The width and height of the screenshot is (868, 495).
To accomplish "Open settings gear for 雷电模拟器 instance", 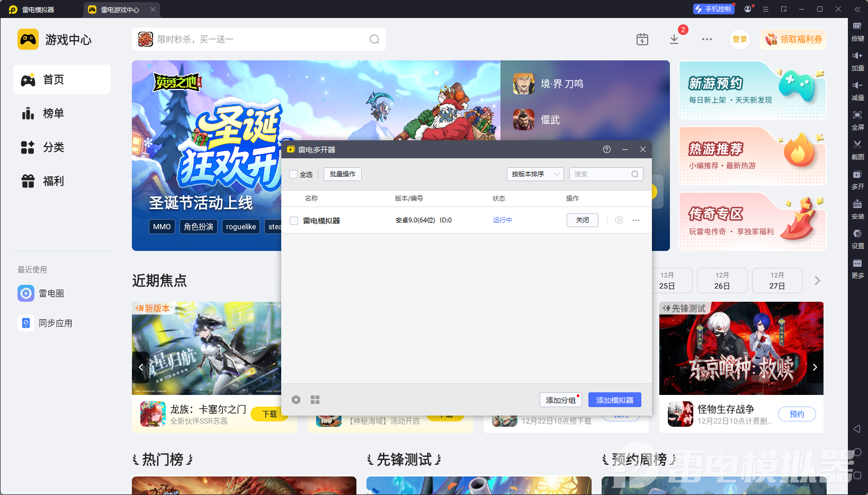I will [x=619, y=220].
